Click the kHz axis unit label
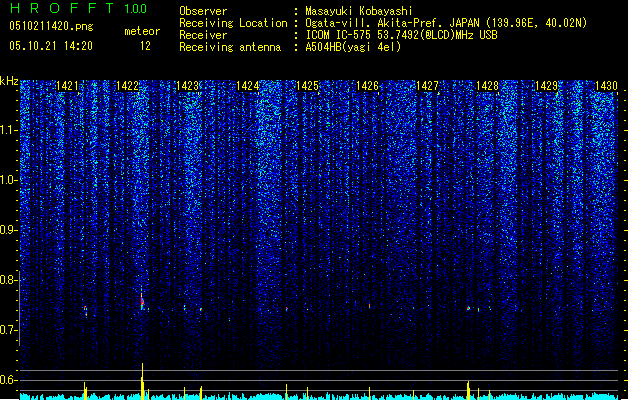This screenshot has height=400, width=629. tap(9, 81)
